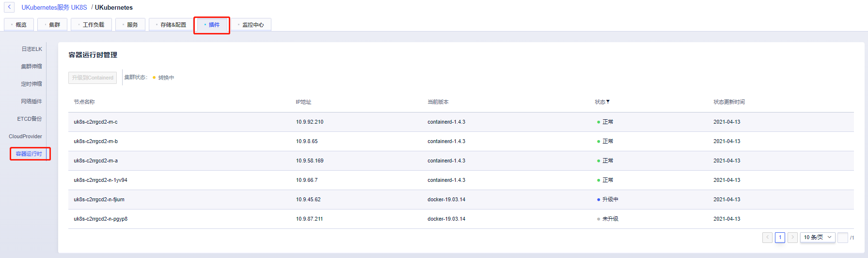Click the 升级到Containerd button

point(93,78)
